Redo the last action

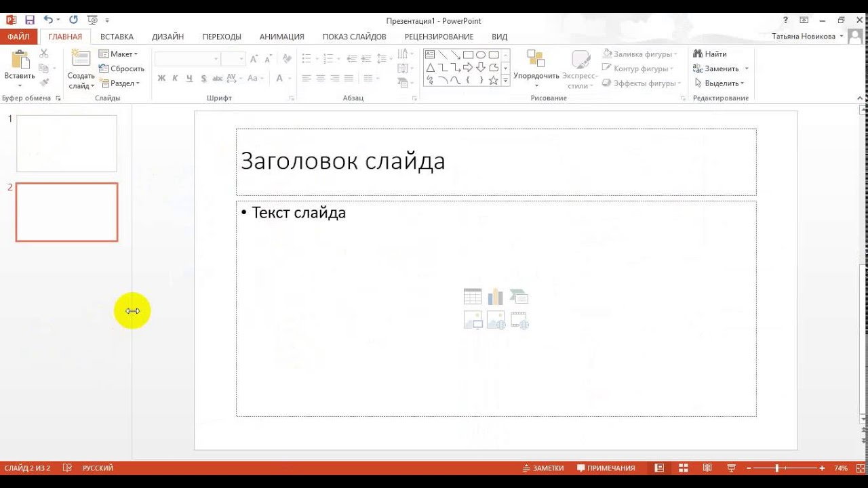click(73, 20)
